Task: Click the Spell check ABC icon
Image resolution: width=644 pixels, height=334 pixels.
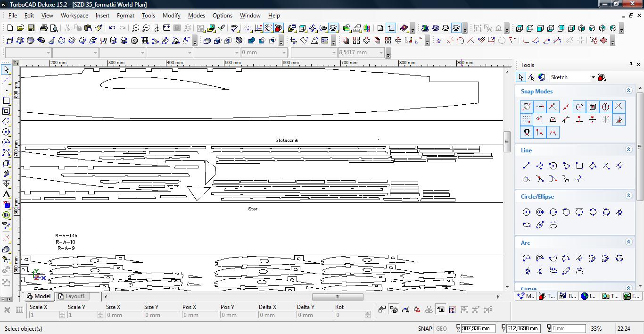Action: (234, 28)
